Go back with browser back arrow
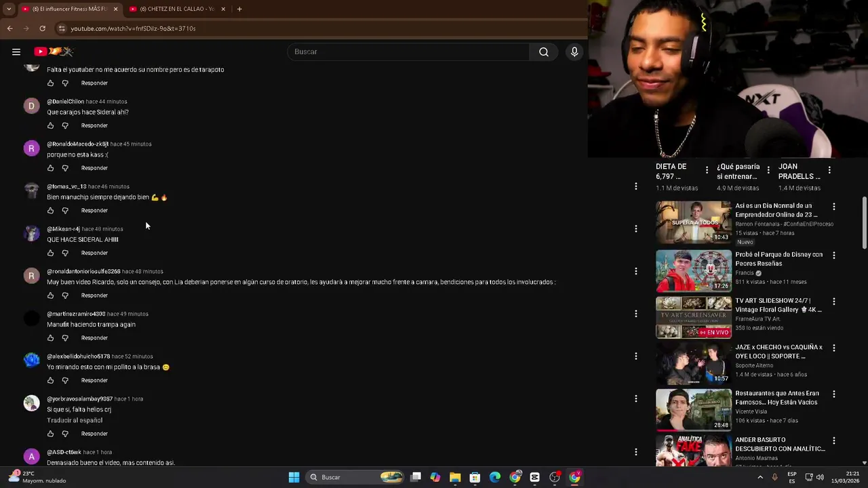 point(9,28)
